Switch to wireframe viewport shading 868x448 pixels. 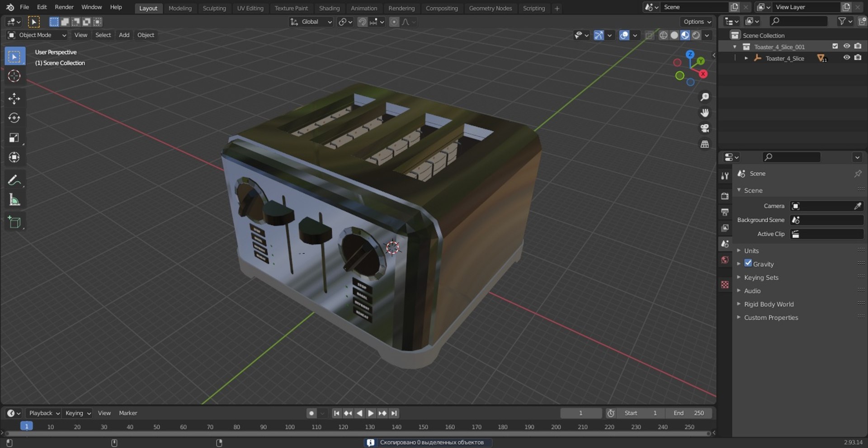pos(663,35)
